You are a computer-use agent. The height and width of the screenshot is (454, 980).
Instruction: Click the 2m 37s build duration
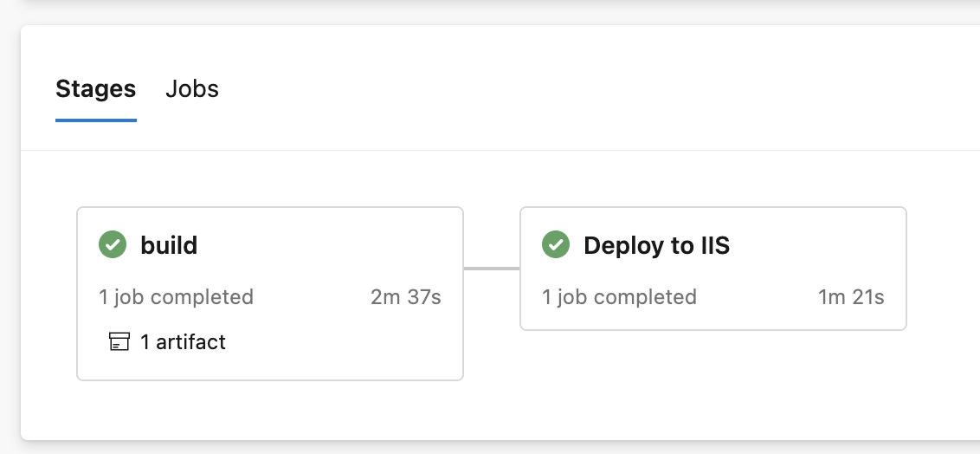pos(406,297)
